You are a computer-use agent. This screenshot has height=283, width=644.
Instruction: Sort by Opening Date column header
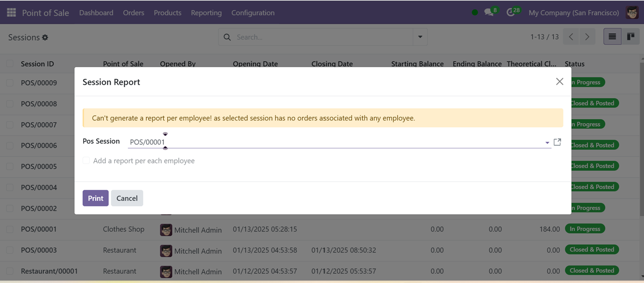tap(255, 63)
